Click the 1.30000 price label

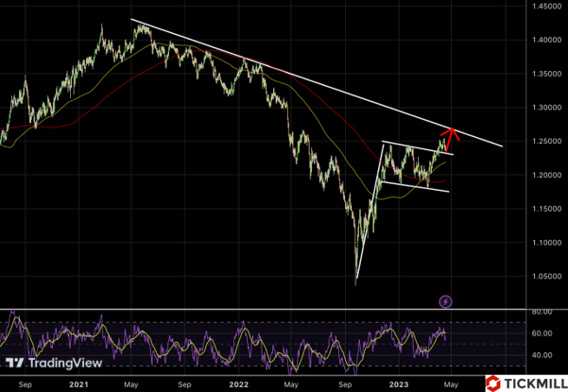tap(546, 108)
